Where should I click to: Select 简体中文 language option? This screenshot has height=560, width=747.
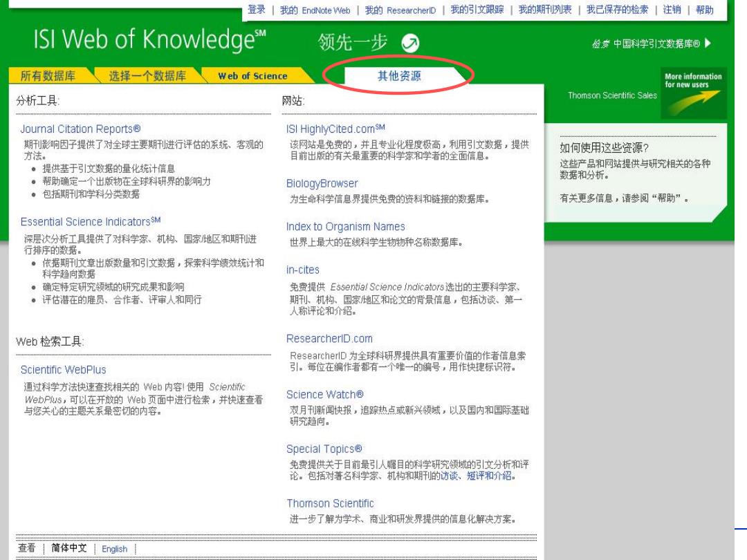(69, 548)
